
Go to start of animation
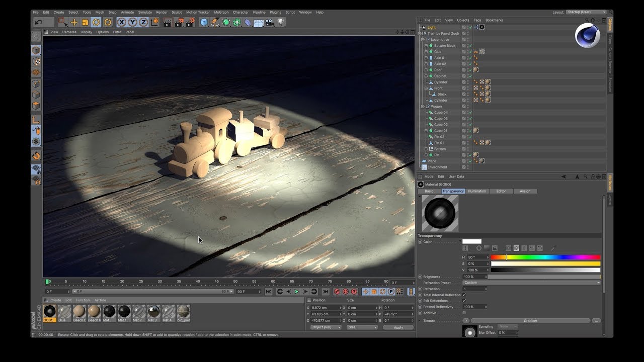point(268,292)
